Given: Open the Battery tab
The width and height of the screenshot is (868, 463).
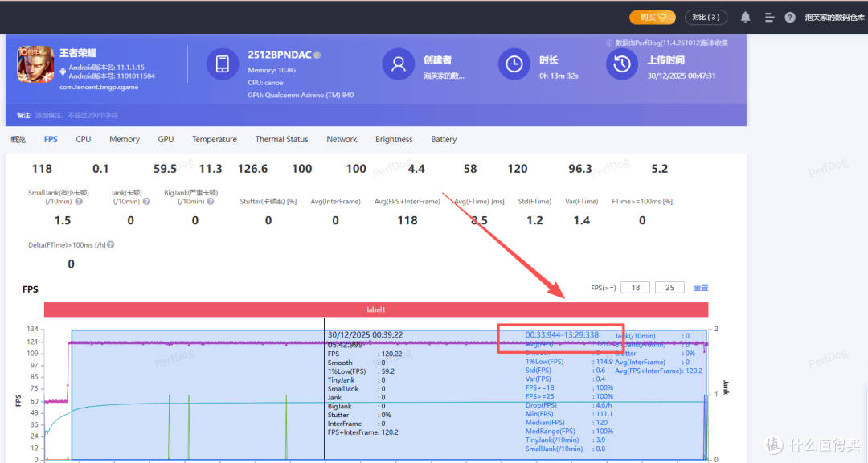Looking at the screenshot, I should point(444,140).
